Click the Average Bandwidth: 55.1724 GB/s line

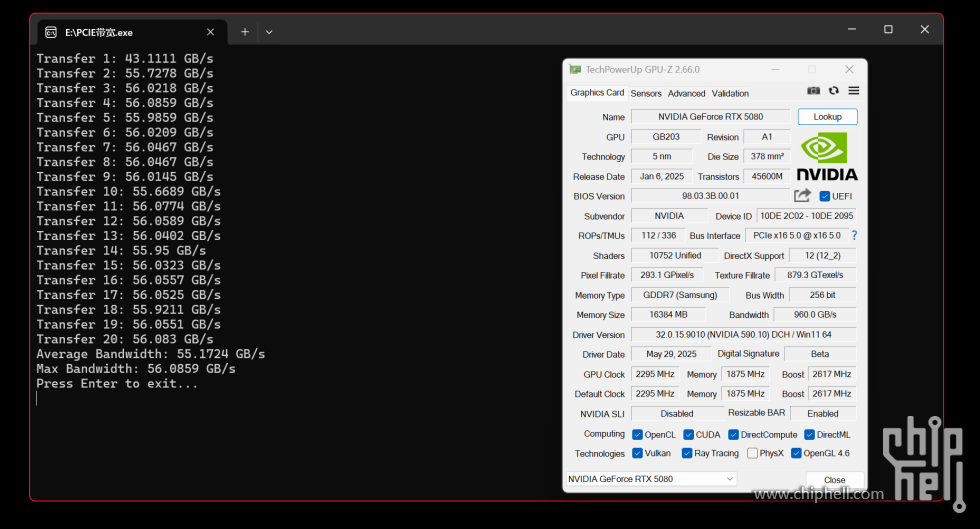point(151,354)
